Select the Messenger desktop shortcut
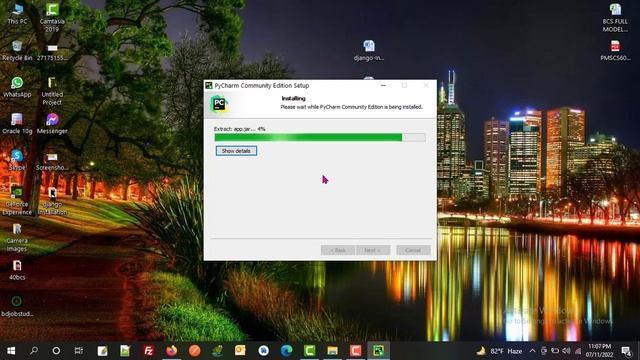The width and height of the screenshot is (640, 360). tap(52, 123)
